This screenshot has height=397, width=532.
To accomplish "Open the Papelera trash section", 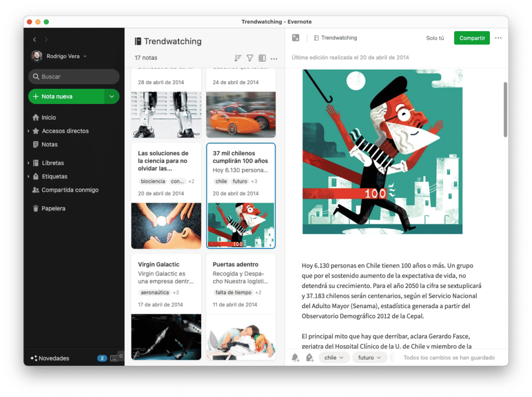I will tap(54, 208).
